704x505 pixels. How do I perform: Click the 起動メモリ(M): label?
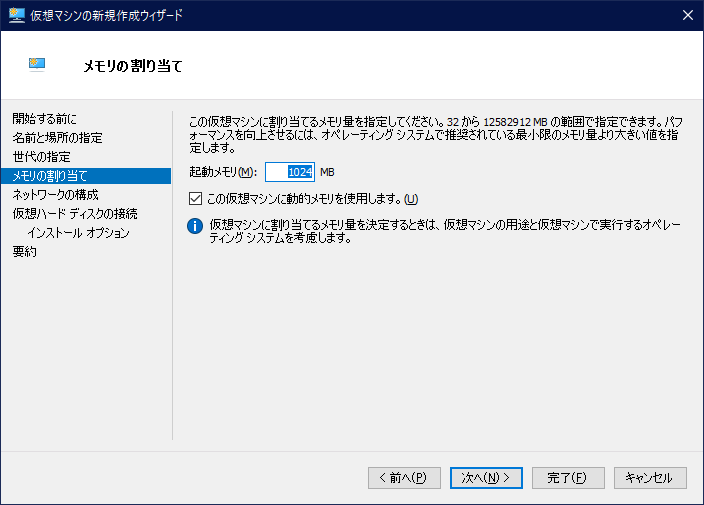click(223, 172)
